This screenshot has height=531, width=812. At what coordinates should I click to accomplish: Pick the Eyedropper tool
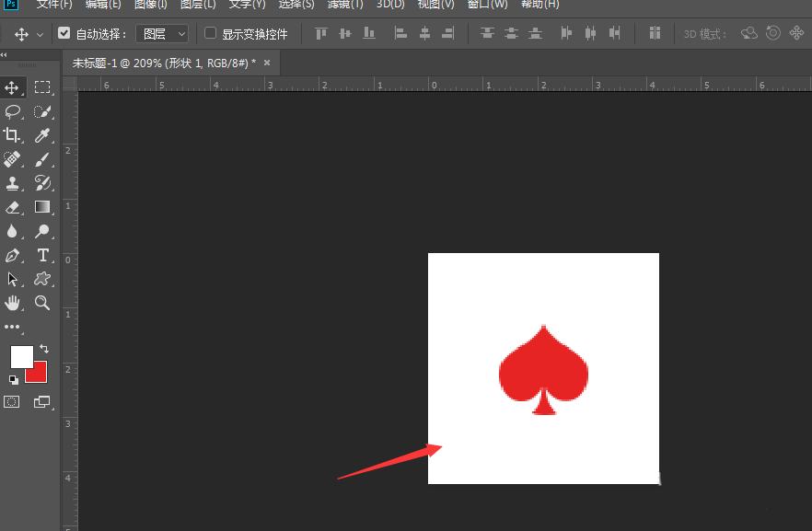(x=42, y=135)
